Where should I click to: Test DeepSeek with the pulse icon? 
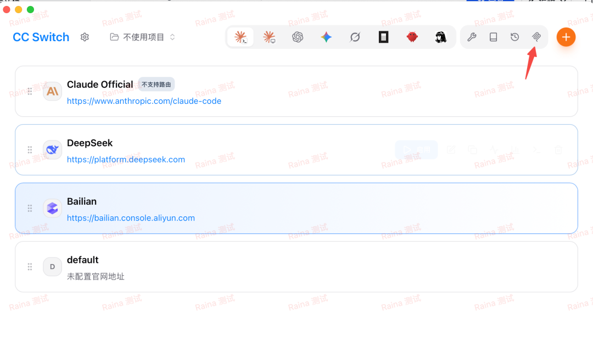494,150
